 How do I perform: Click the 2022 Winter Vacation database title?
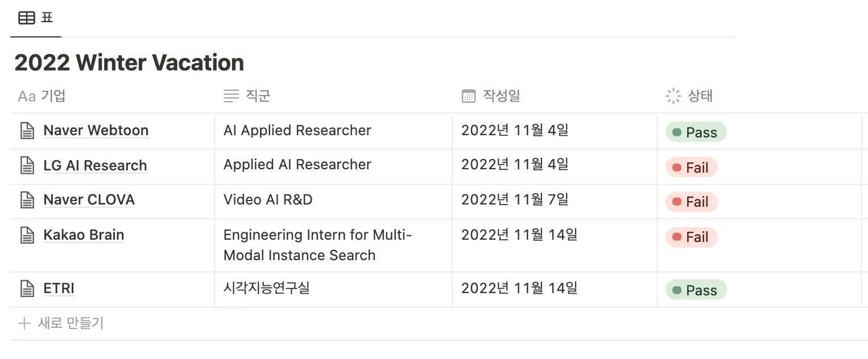[129, 62]
